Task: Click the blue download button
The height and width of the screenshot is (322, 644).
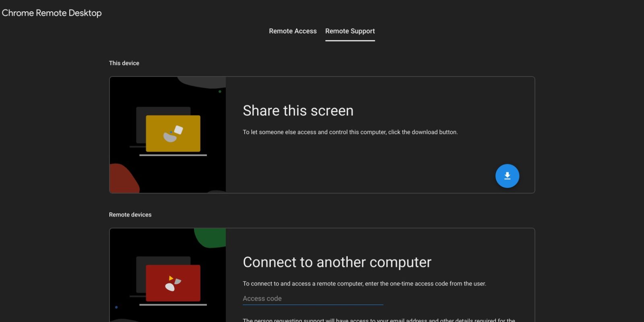Action: 507,176
